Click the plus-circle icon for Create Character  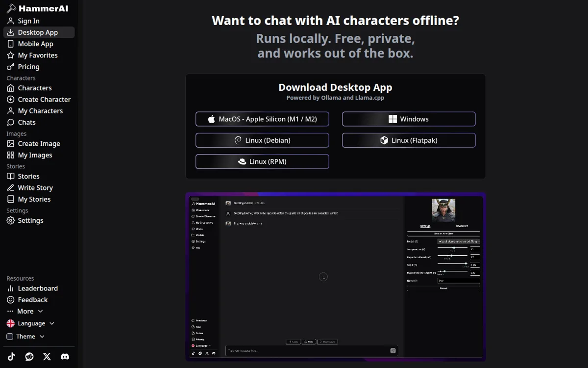[x=11, y=100]
